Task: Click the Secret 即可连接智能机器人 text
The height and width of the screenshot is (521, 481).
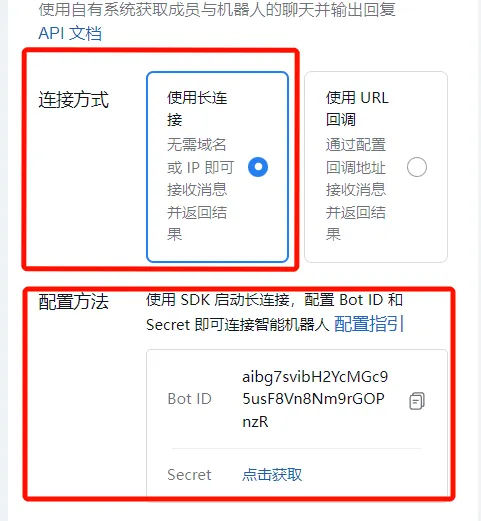Action: [x=238, y=324]
